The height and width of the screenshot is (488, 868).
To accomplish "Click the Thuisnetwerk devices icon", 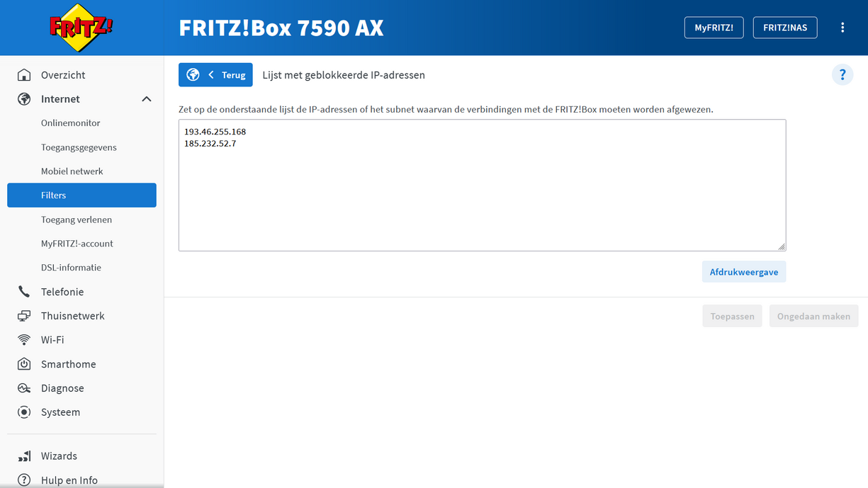I will pos(24,316).
